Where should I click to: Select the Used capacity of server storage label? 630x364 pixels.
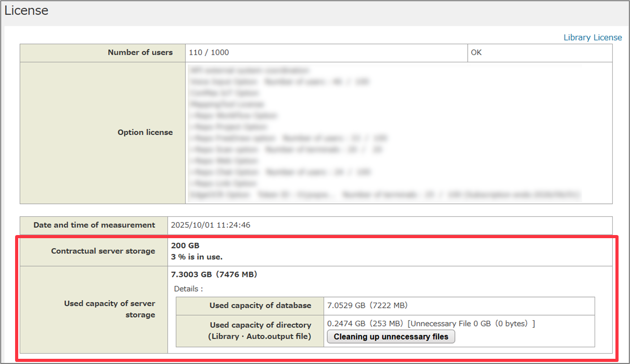click(x=109, y=309)
